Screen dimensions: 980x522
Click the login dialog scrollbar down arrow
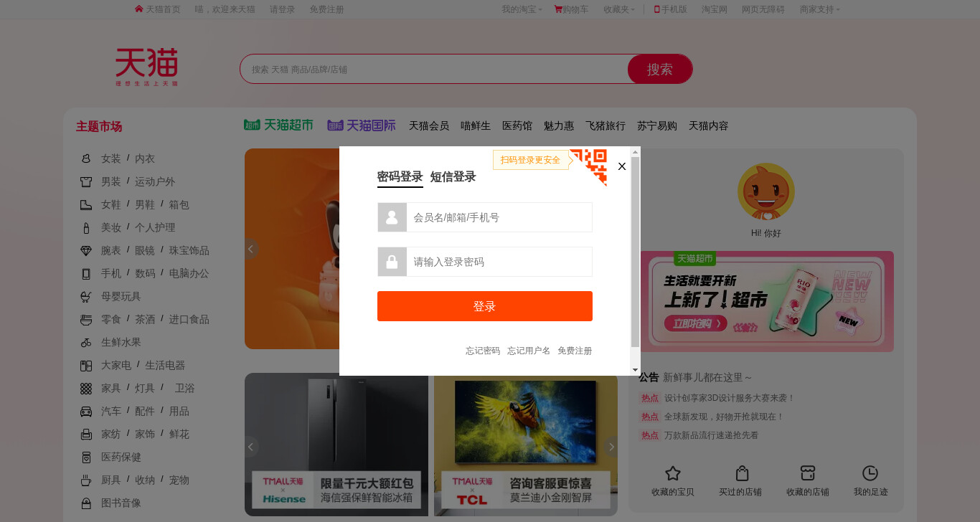click(x=635, y=370)
